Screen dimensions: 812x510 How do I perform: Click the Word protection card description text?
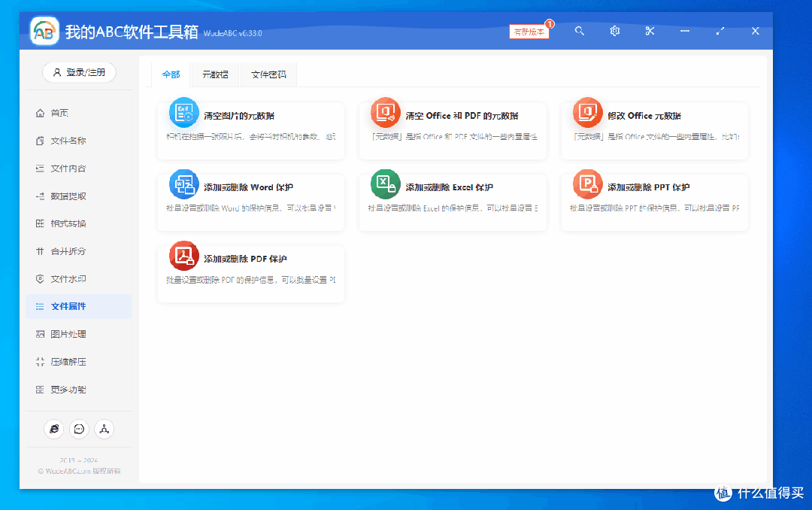click(250, 208)
